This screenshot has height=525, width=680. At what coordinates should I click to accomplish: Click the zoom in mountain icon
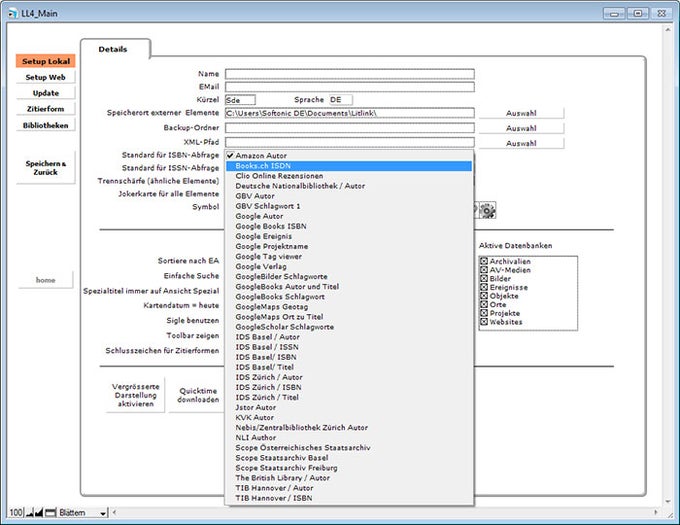pyautogui.click(x=39, y=513)
